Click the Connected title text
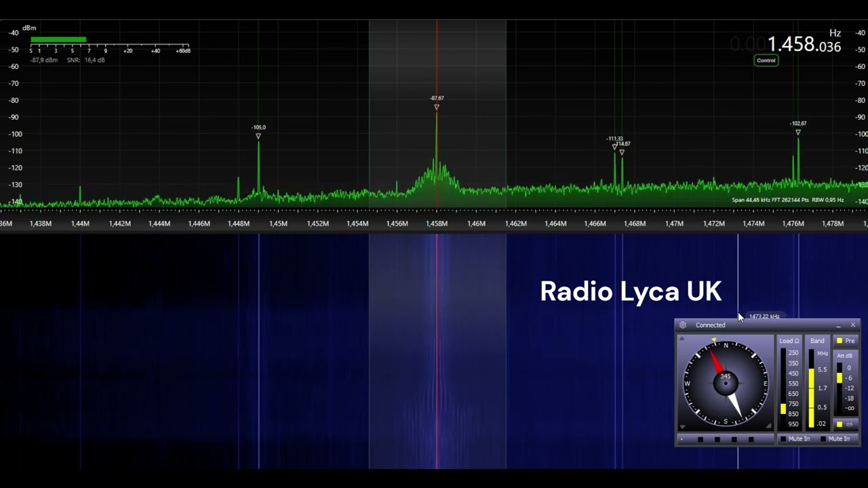 point(710,325)
